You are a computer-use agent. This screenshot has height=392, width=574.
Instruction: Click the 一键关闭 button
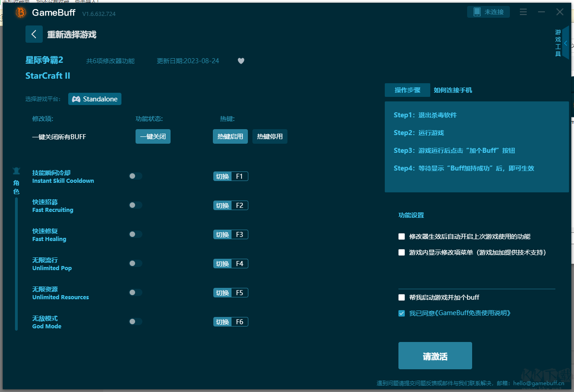[153, 136]
